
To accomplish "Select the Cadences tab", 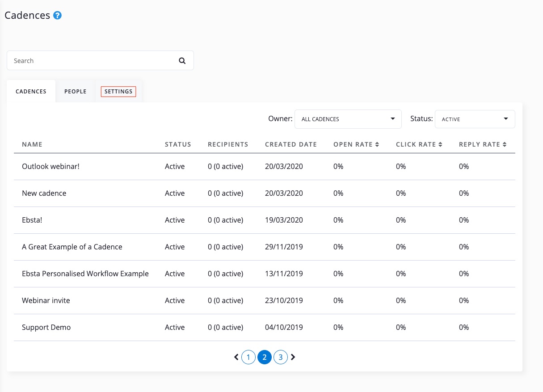I will pyautogui.click(x=31, y=92).
